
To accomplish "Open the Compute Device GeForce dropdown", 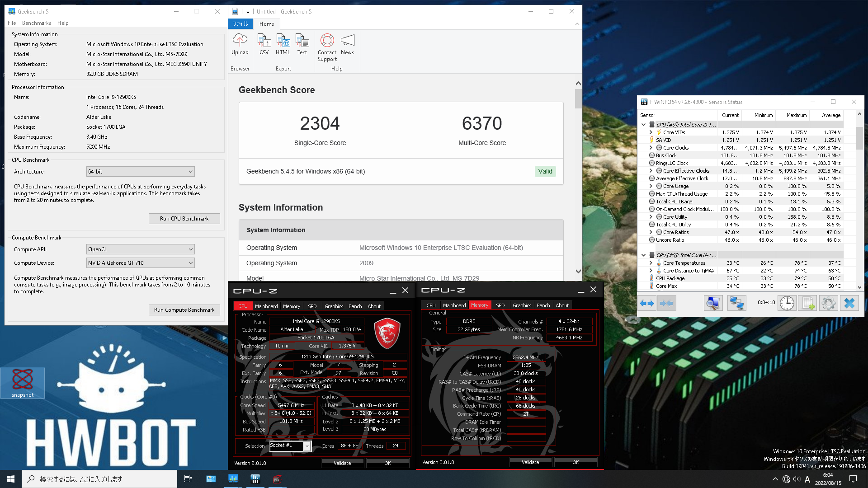I will [141, 263].
